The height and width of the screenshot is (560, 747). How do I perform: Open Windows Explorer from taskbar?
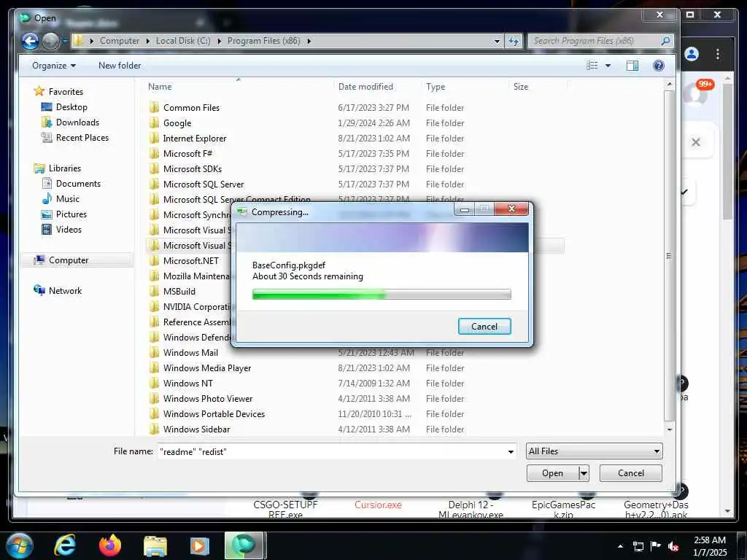pos(155,545)
